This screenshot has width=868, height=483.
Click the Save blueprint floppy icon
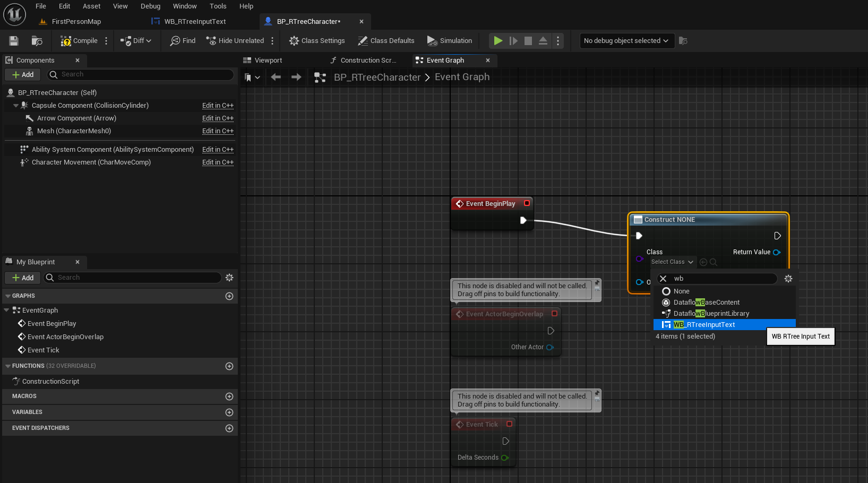14,41
